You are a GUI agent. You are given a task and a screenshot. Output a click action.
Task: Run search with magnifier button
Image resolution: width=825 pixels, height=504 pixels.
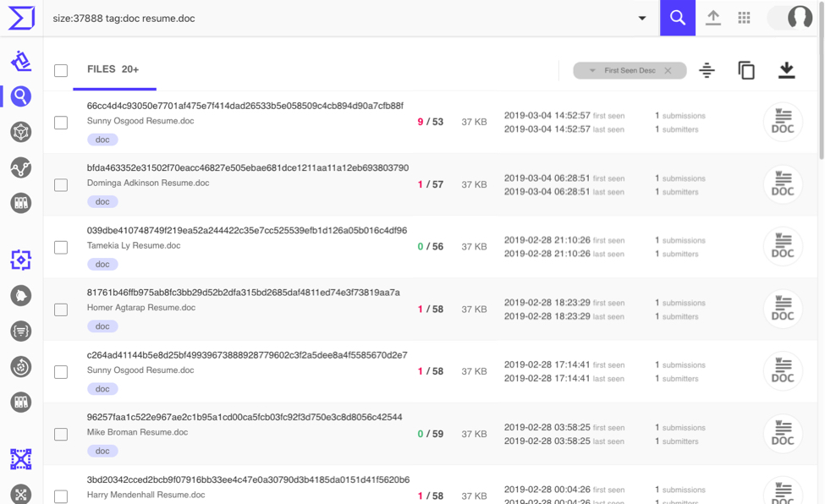coord(678,18)
